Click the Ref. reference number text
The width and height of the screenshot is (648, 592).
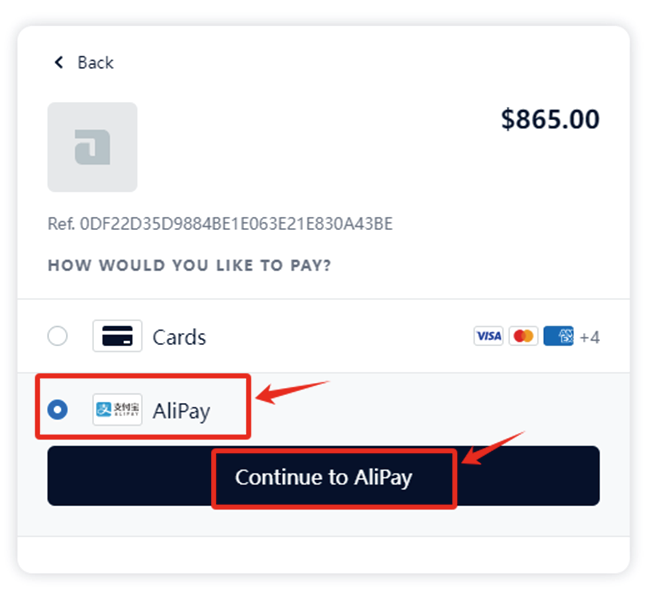pos(220,224)
